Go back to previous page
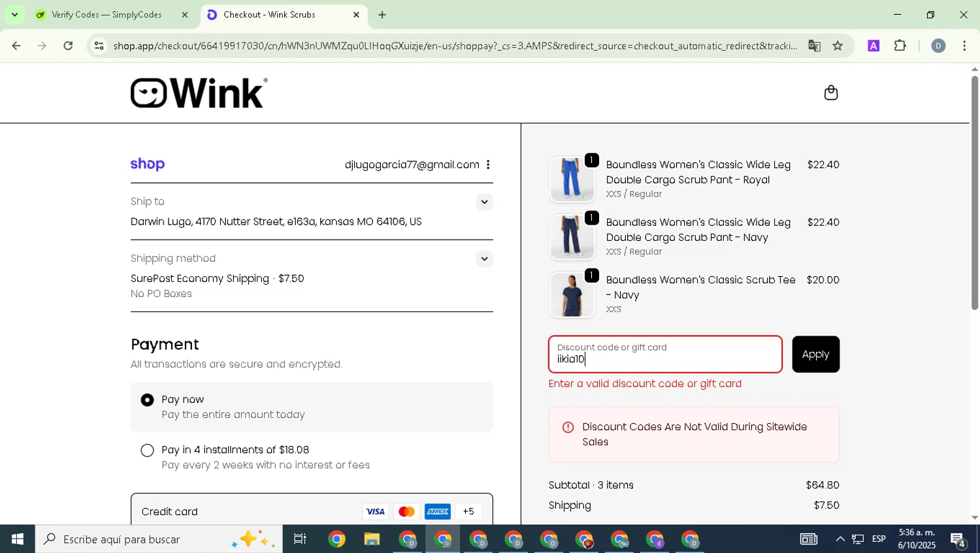This screenshot has height=553, width=980. click(16, 46)
